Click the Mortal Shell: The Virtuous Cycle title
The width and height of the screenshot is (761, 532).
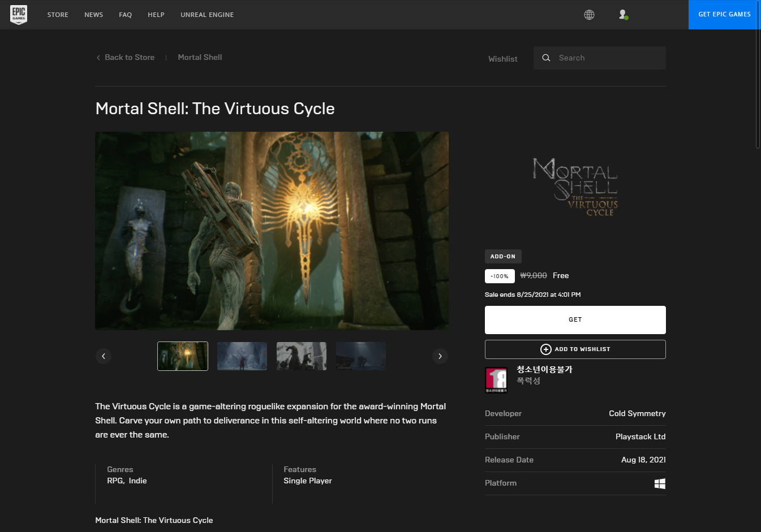[215, 109]
